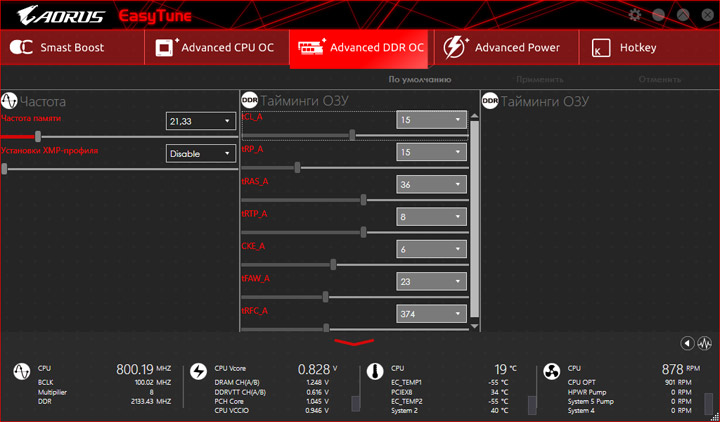Click the Multiplier 8 value

click(152, 392)
